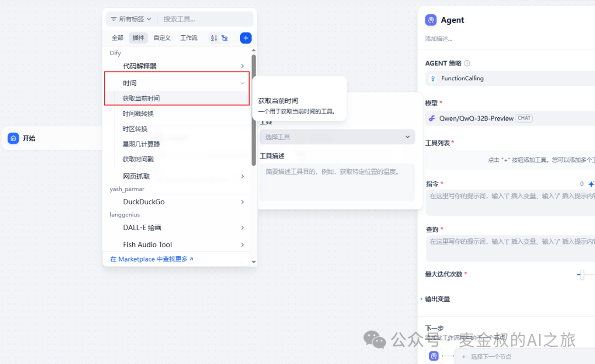Click the Agent icon beside next-step selector

[434, 356]
